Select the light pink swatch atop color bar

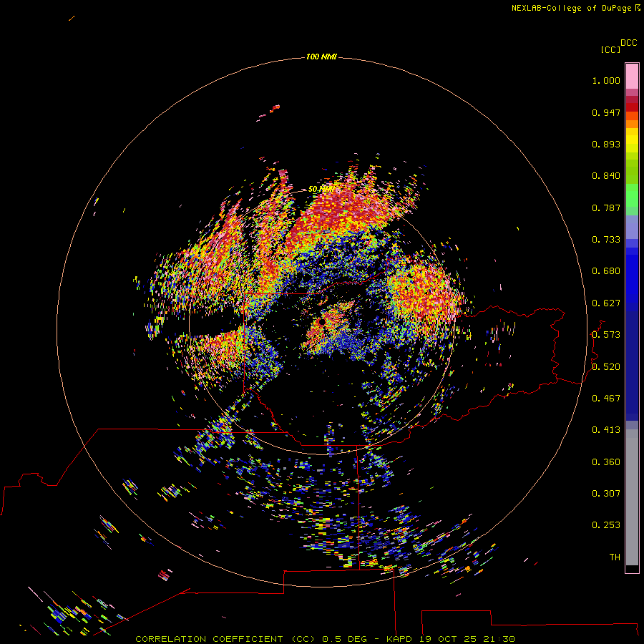point(632,77)
